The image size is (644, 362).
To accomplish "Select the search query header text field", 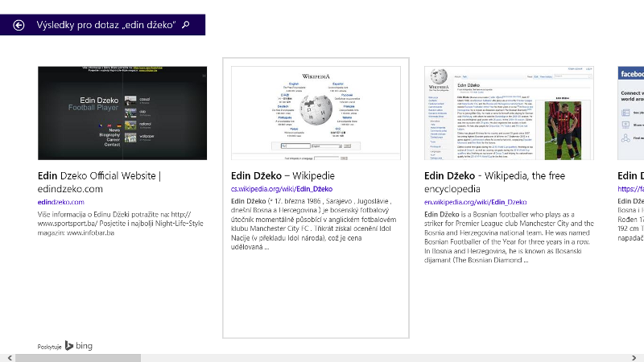I will point(105,25).
